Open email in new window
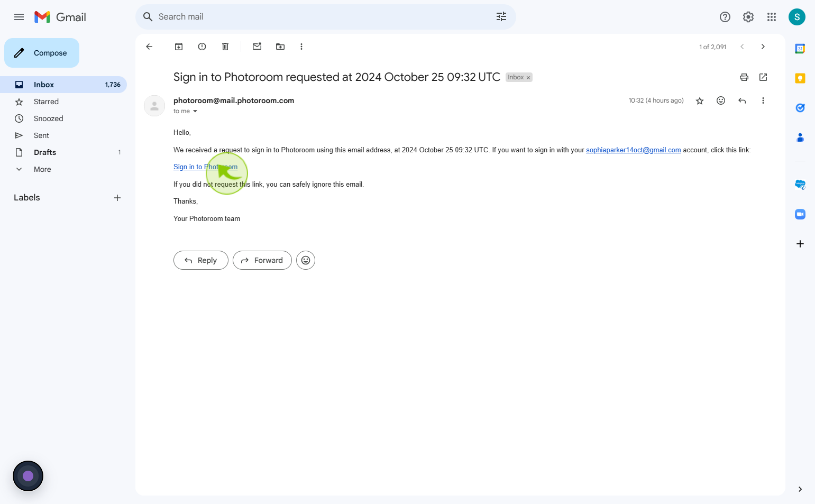815x504 pixels. coord(763,77)
